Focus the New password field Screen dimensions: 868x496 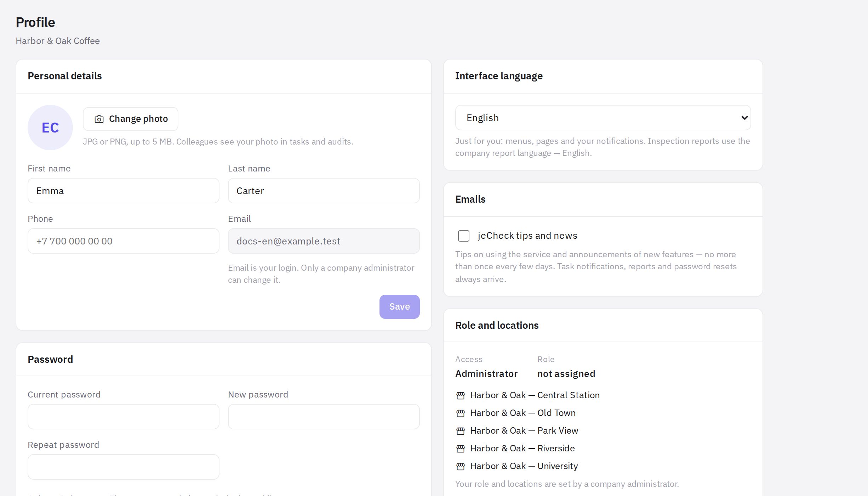point(324,417)
